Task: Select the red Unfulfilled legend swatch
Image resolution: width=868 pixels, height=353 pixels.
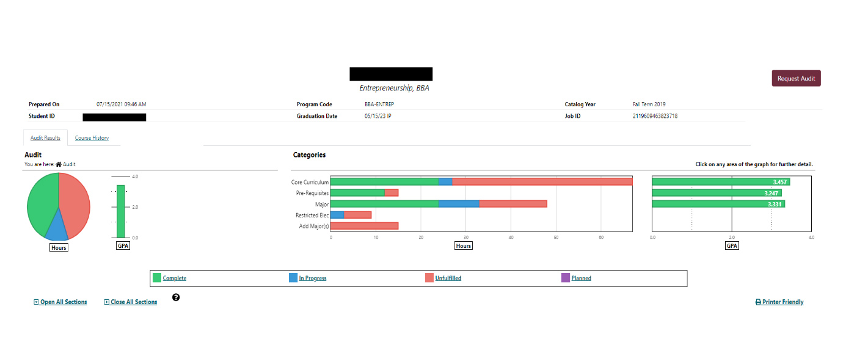Action: (429, 278)
